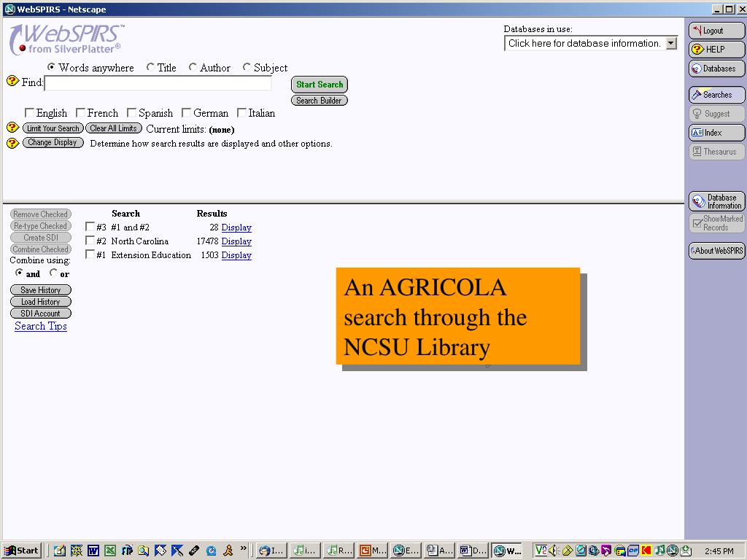
Task: Click the Change Display button
Action: (x=53, y=142)
